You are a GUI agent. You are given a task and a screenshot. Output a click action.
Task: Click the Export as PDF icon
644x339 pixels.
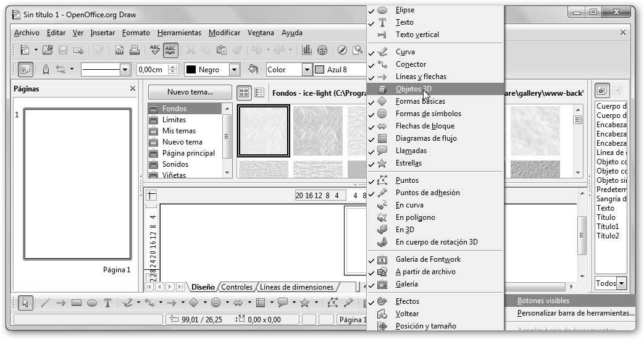pyautogui.click(x=118, y=50)
